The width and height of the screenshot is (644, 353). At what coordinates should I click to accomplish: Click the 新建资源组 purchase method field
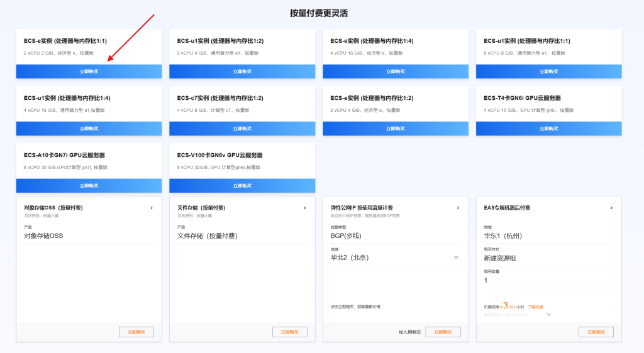(x=548, y=258)
